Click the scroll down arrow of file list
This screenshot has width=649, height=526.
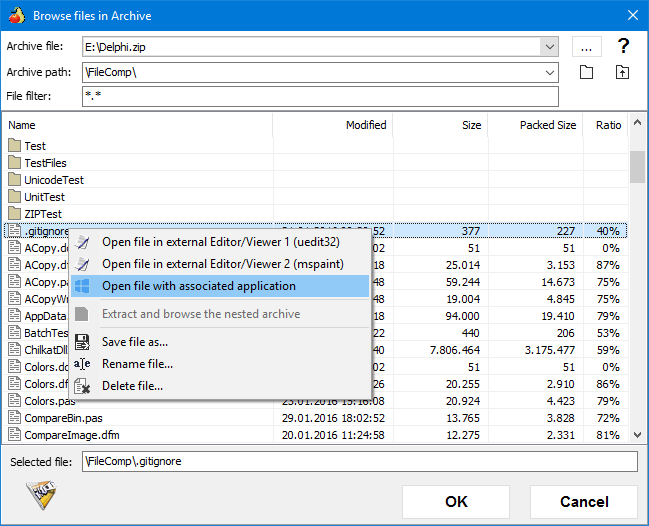[637, 435]
